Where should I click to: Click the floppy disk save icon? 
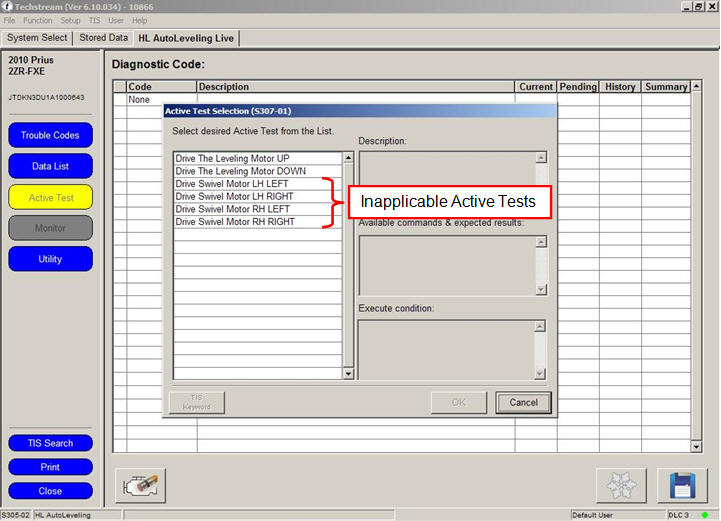[x=682, y=485]
